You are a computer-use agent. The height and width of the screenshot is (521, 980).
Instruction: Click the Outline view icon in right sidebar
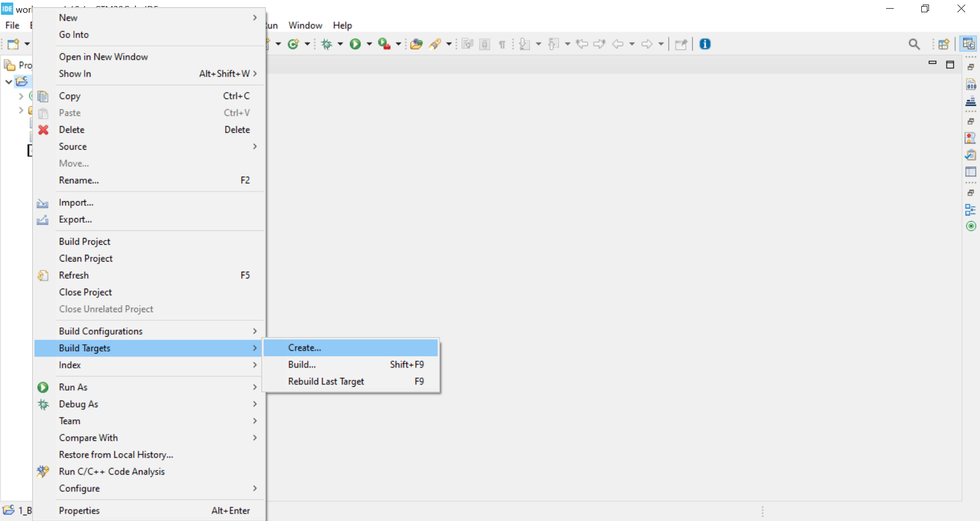point(970,209)
